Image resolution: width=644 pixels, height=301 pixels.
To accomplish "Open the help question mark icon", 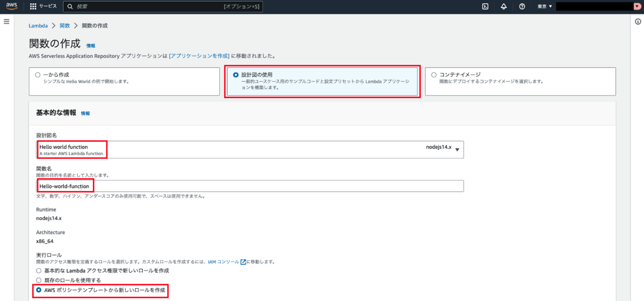I will [522, 6].
